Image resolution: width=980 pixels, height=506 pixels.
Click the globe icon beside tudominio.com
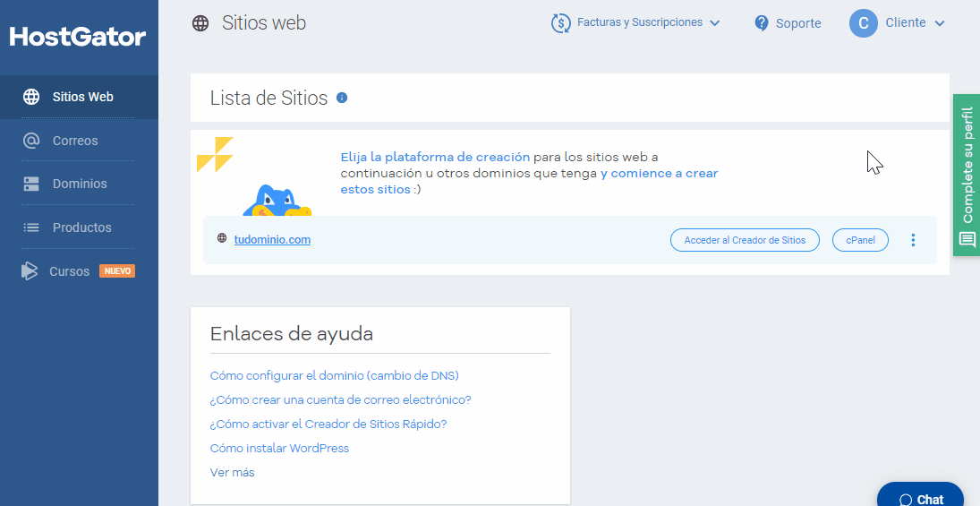pyautogui.click(x=222, y=237)
